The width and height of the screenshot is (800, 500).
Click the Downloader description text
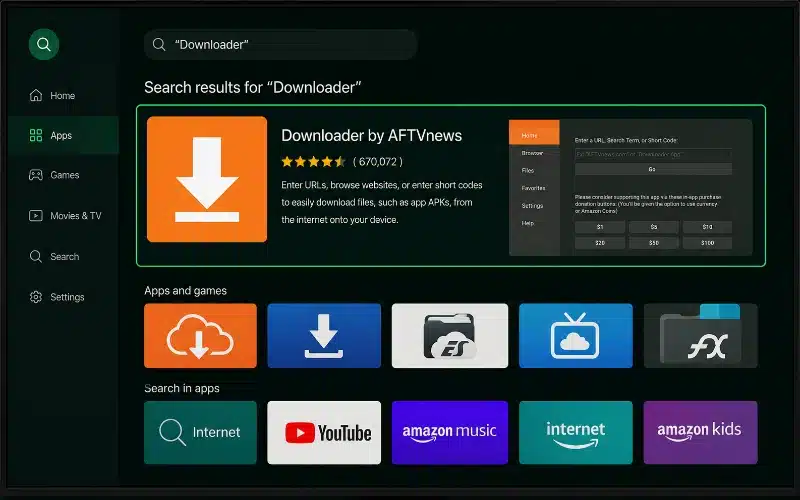(382, 202)
